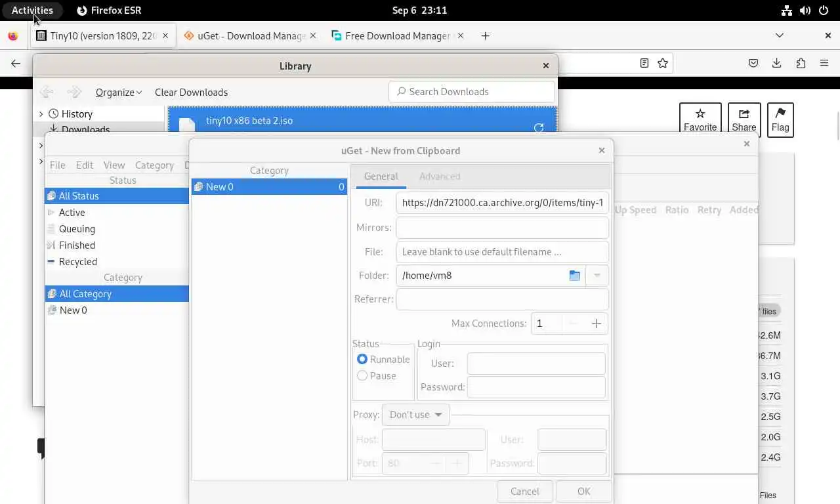Close the Library window
The height and width of the screenshot is (504, 840).
click(x=545, y=66)
